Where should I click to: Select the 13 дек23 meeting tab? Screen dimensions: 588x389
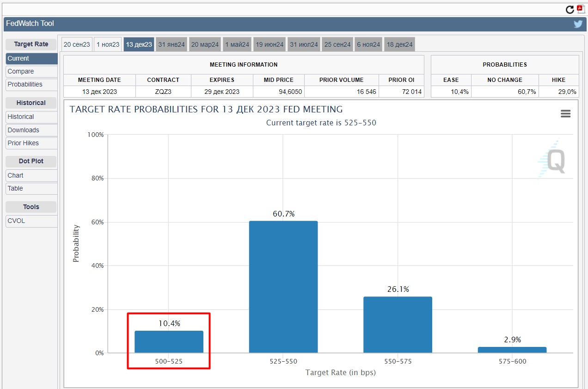pyautogui.click(x=139, y=44)
